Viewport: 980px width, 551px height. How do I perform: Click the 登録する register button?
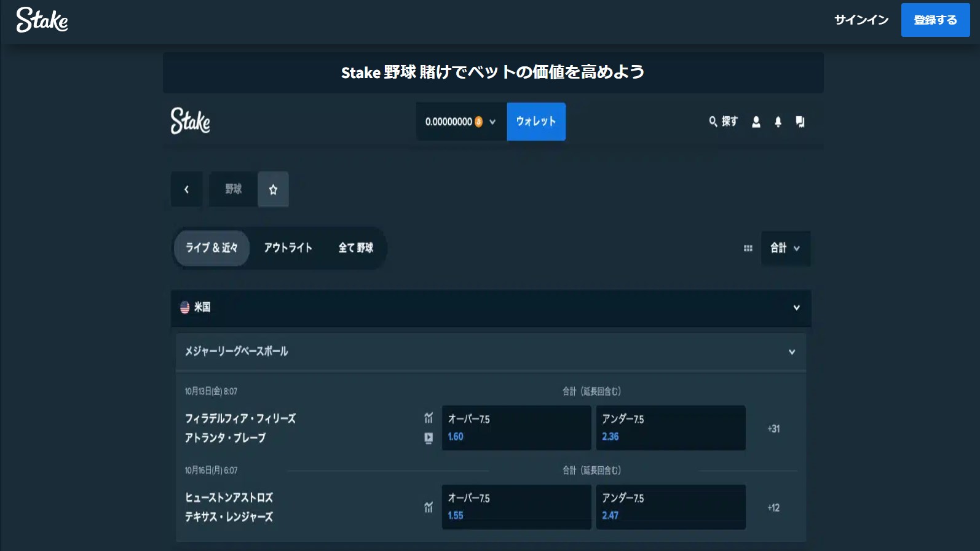pos(935,20)
